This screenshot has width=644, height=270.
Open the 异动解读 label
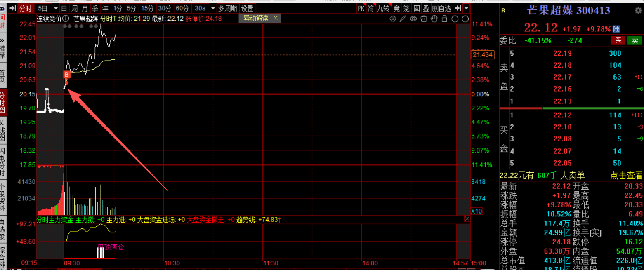pyautogui.click(x=256, y=18)
